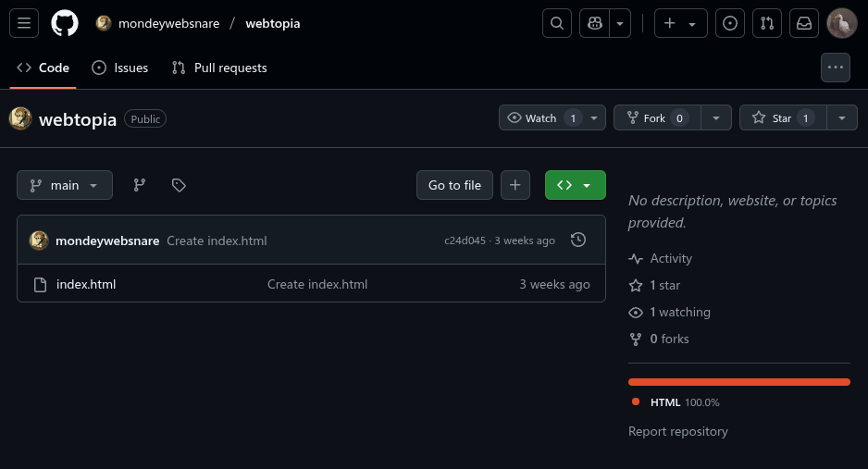The image size is (868, 469).
Task: View branches via the branch icon
Action: click(140, 185)
